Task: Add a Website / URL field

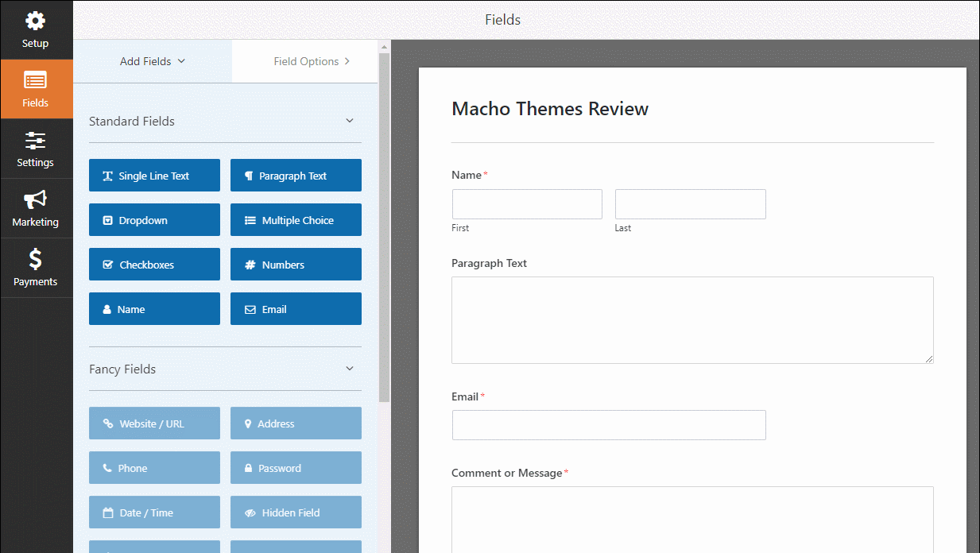Action: (154, 423)
